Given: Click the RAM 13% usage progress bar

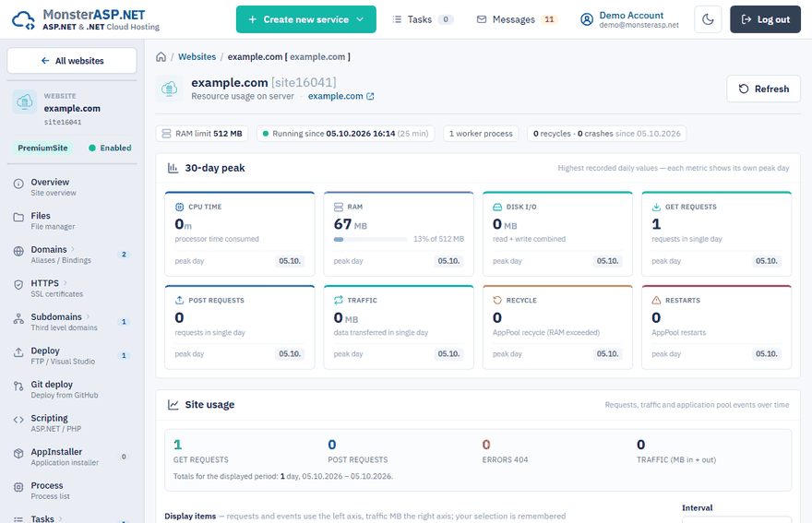Looking at the screenshot, I should pyautogui.click(x=370, y=239).
